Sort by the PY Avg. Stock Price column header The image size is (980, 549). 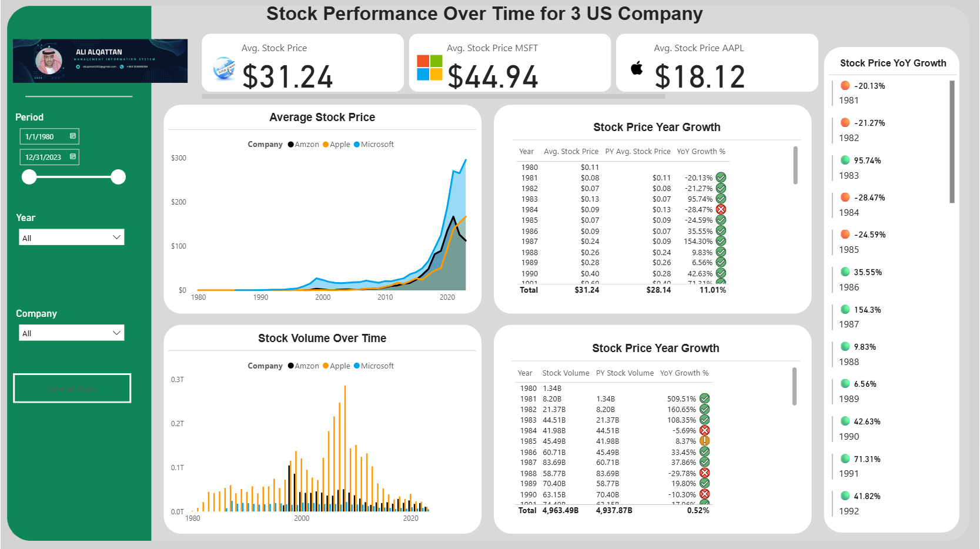pos(637,152)
